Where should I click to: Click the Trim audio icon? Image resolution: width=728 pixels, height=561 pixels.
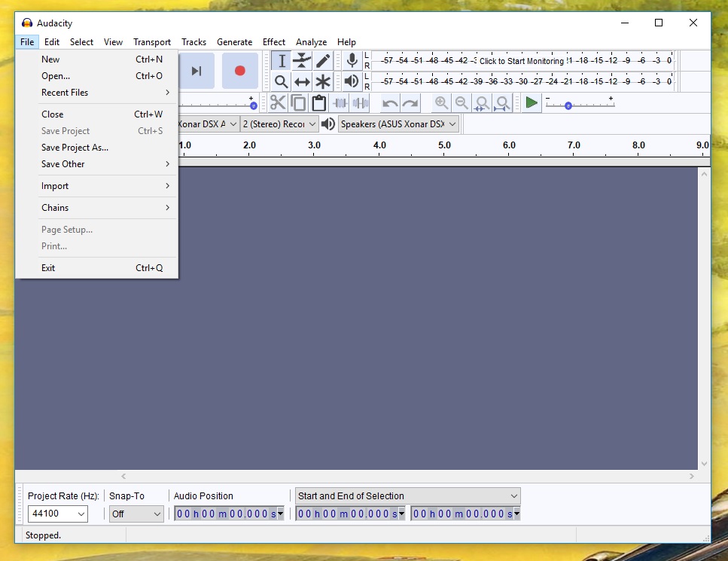coord(340,102)
